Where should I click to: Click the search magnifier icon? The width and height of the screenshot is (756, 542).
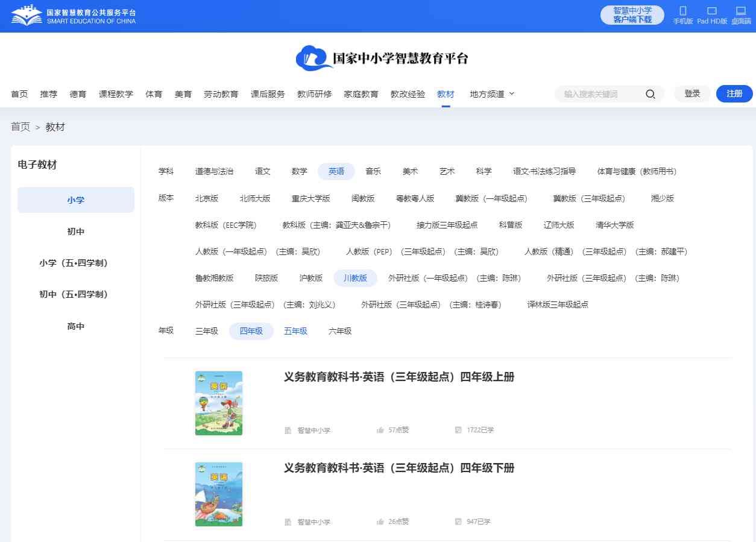point(650,94)
